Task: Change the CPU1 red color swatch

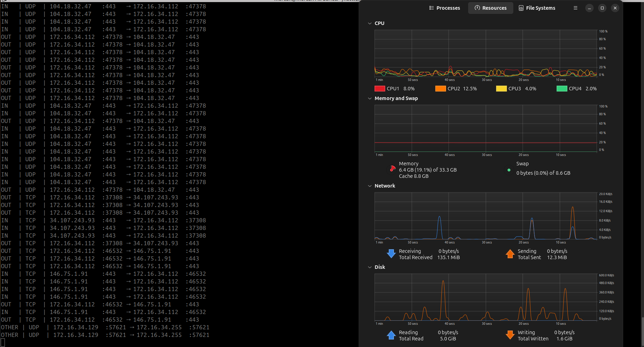Action: (380, 89)
